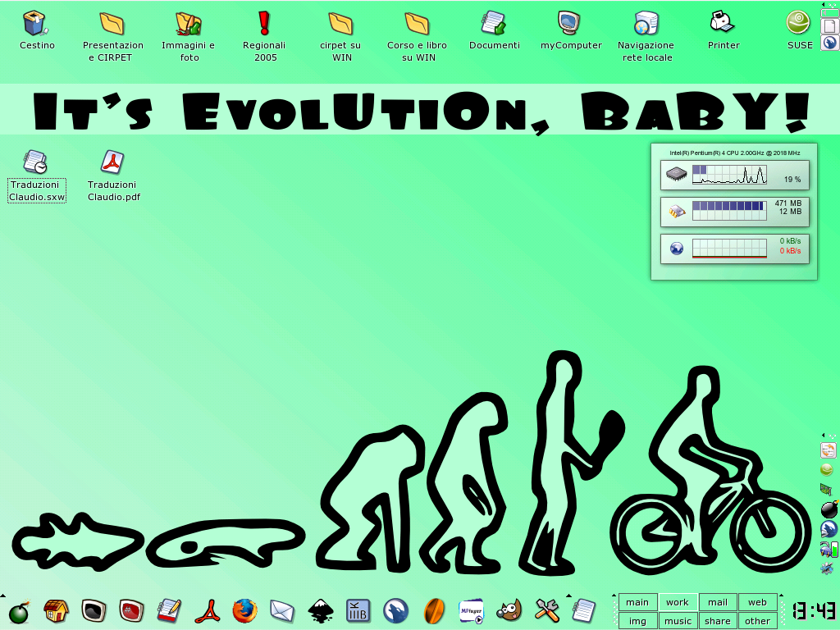The height and width of the screenshot is (630, 840).
Task: Select the Traduzioni Claudio.pdf file icon
Action: (x=112, y=162)
